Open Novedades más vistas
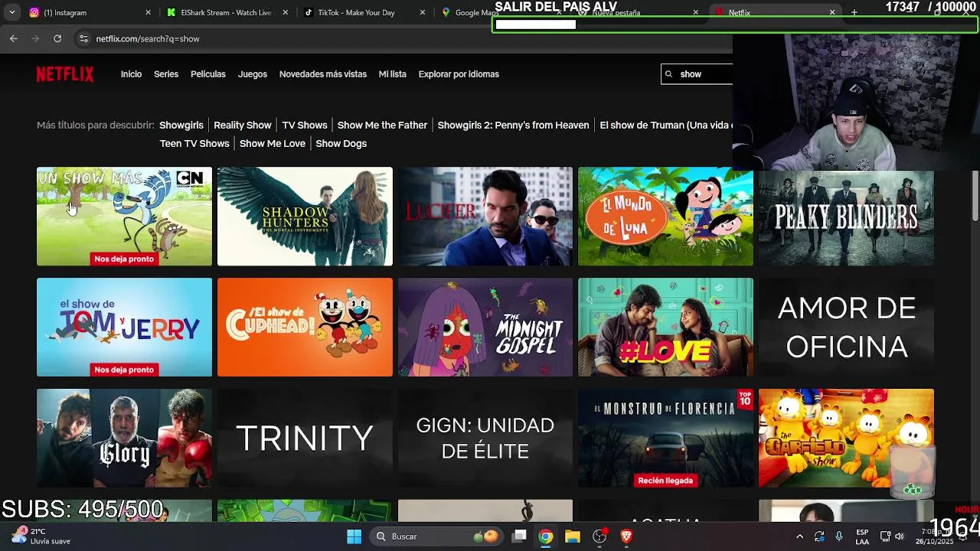The image size is (980, 551). pos(323,74)
